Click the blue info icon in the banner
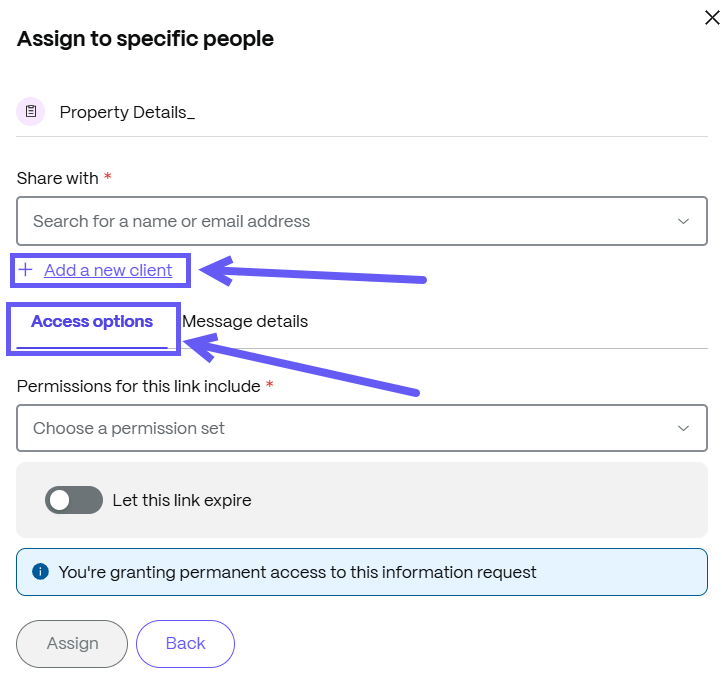Image resolution: width=722 pixels, height=675 pixels. (x=41, y=571)
